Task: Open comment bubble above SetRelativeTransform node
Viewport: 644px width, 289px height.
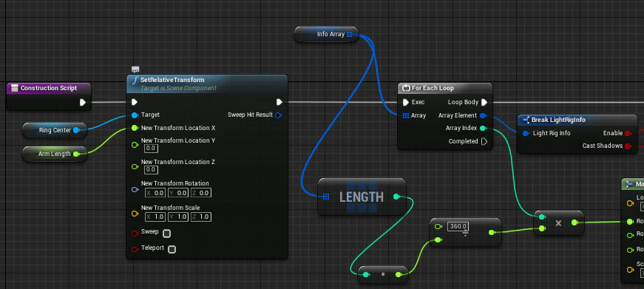Action: [135, 69]
